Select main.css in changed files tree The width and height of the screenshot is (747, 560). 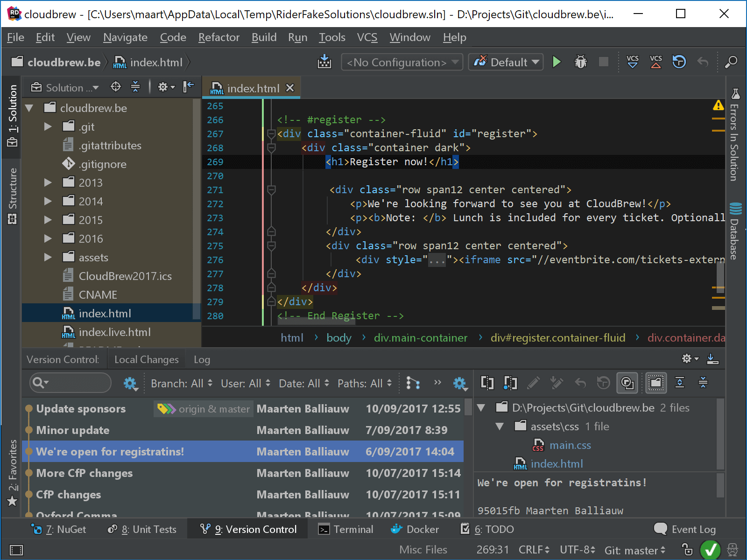tap(562, 445)
